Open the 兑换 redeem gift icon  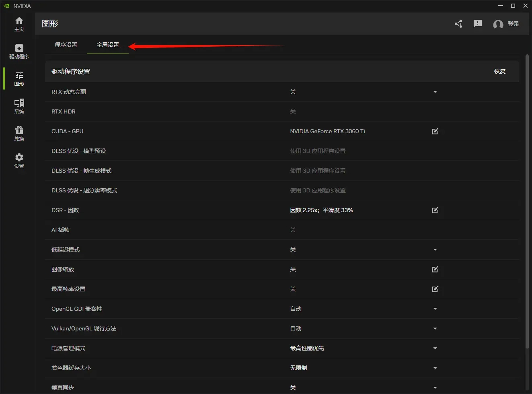coord(19,134)
